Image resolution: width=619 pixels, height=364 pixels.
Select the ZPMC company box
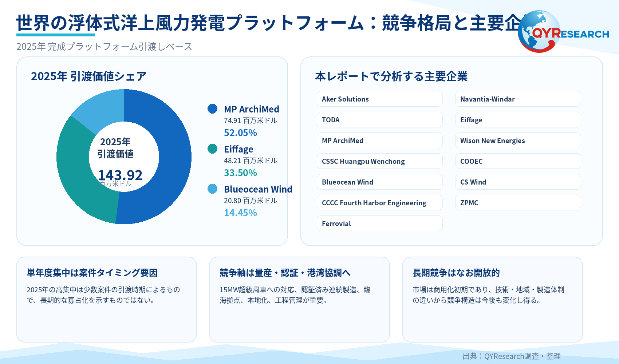[x=518, y=203]
